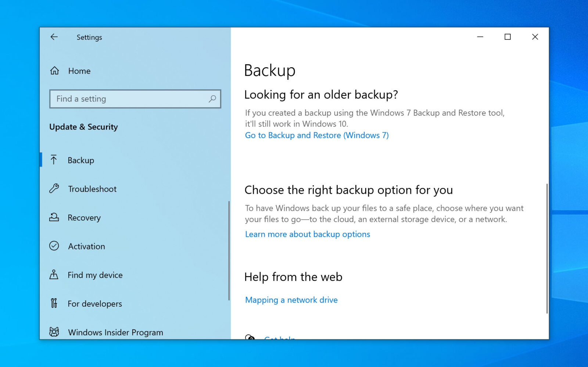Image resolution: width=588 pixels, height=367 pixels.
Task: Select Activation from the sidebar
Action: pyautogui.click(x=86, y=246)
